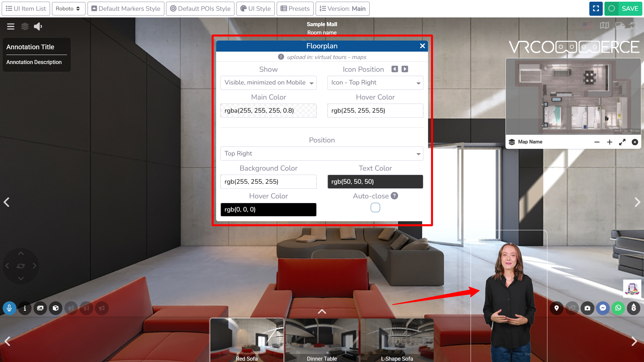This screenshot has width=644, height=362.
Task: Click the Facebook Messenger icon
Action: point(603,308)
